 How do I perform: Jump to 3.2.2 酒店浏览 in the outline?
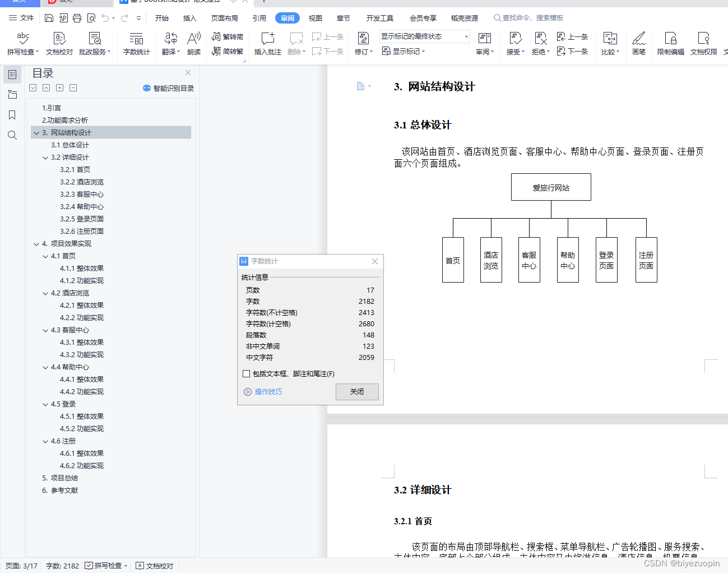(x=82, y=182)
